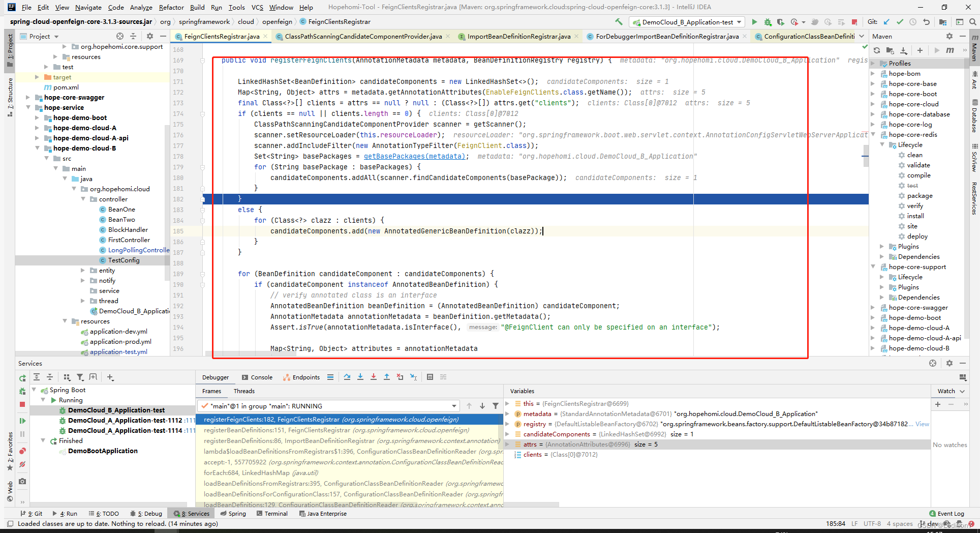
Task: Open Spring tool window button
Action: coord(233,513)
